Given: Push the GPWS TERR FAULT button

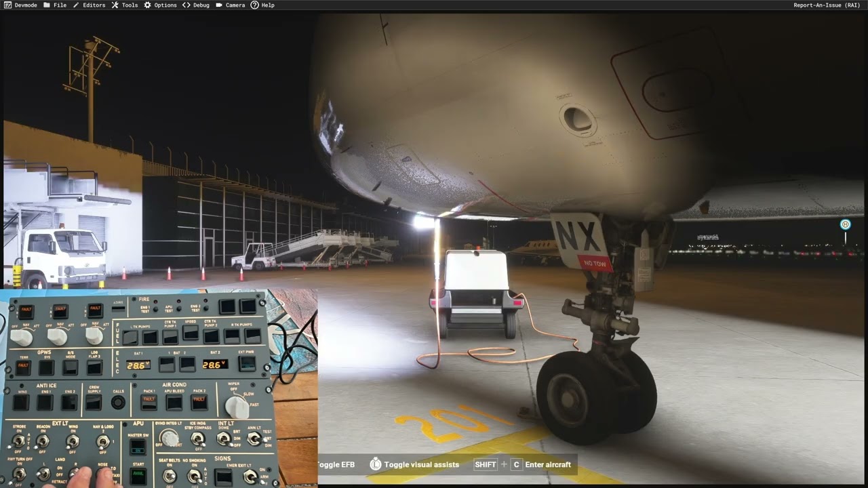Looking at the screenshot, I should pyautogui.click(x=23, y=368).
